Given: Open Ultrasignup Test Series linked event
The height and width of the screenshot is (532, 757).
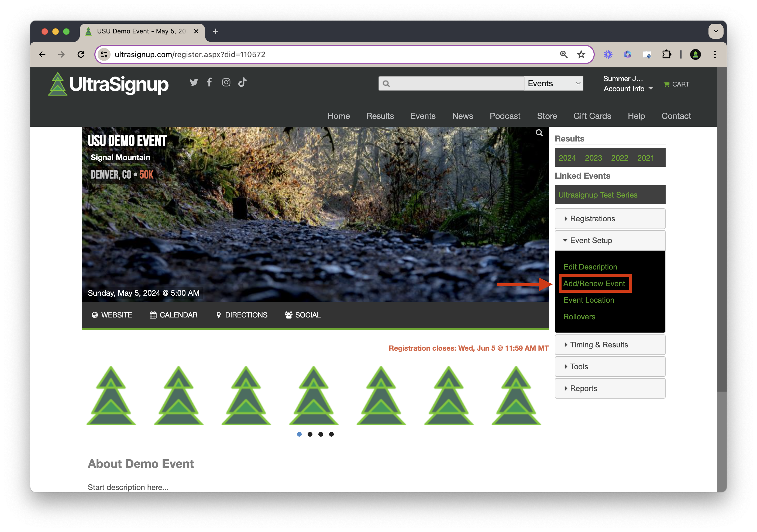Looking at the screenshot, I should click(x=598, y=195).
